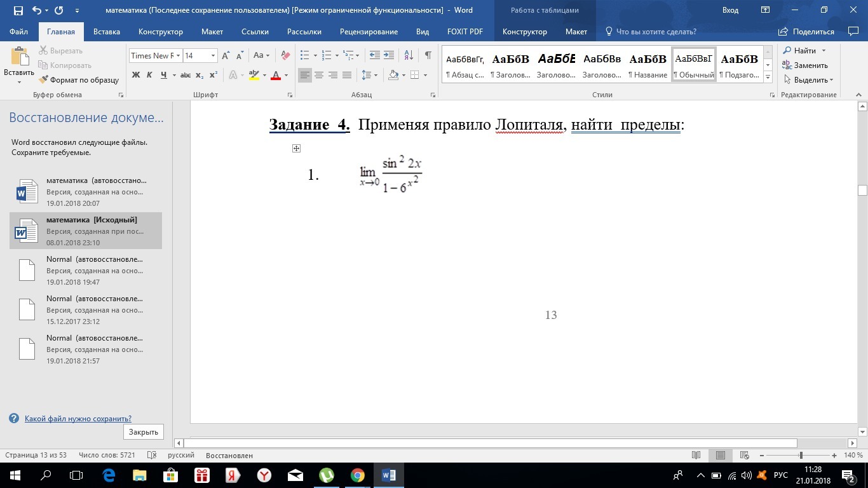Open the Рецензирование tab
The height and width of the screenshot is (488, 868).
click(369, 32)
